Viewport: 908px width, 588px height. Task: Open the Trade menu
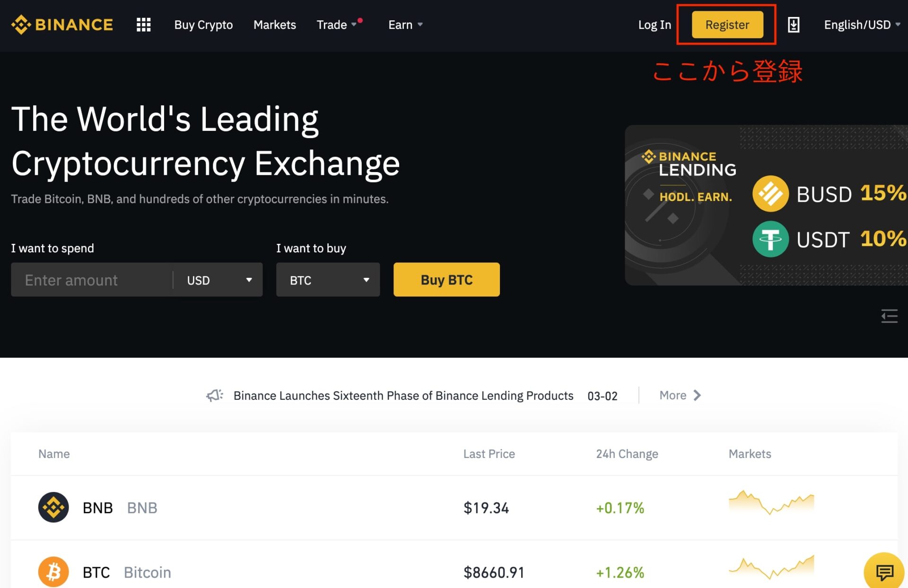pyautogui.click(x=336, y=25)
